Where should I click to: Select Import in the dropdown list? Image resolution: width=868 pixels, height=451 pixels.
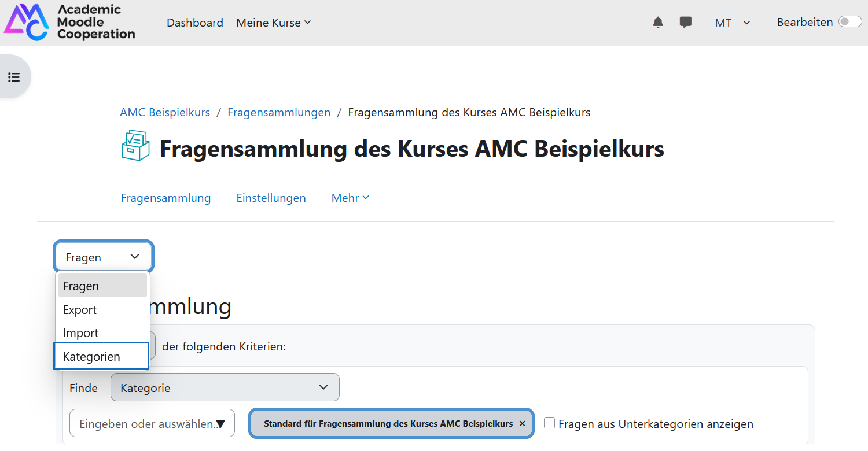(x=102, y=333)
